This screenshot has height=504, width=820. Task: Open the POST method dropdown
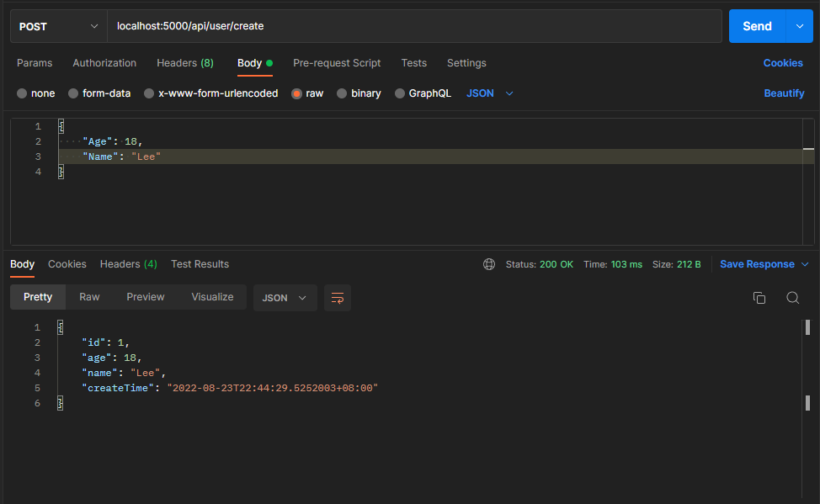point(57,26)
